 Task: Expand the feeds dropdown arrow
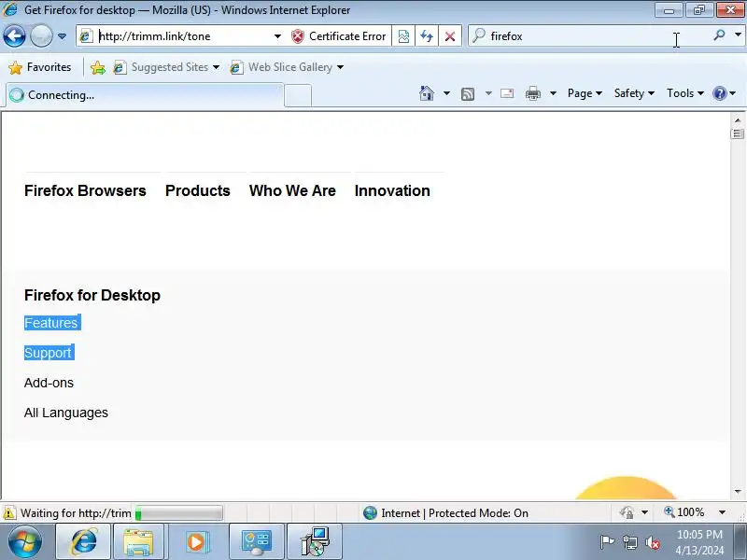tap(488, 93)
